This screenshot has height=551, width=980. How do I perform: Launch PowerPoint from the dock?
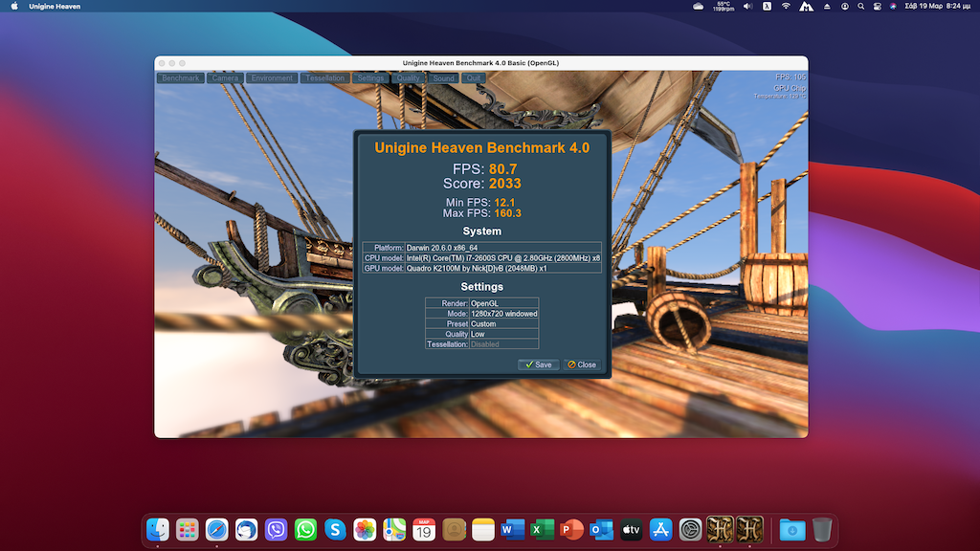pyautogui.click(x=572, y=530)
